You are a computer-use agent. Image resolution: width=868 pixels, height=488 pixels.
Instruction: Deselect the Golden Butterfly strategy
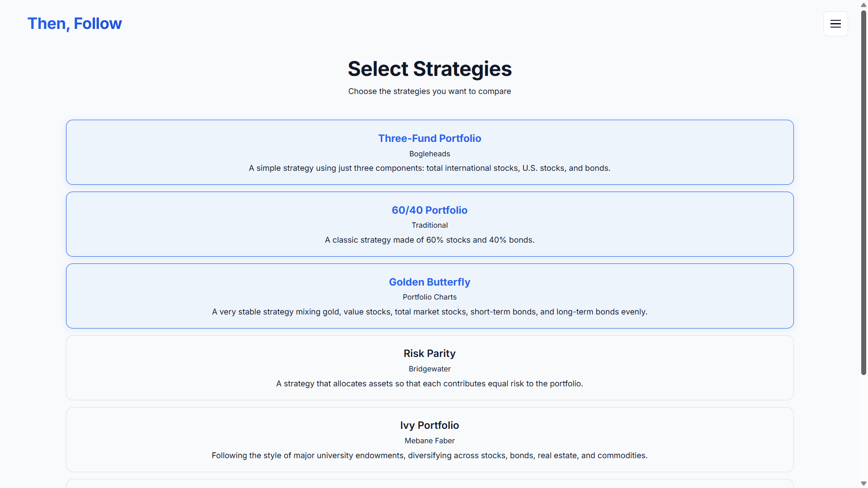429,296
